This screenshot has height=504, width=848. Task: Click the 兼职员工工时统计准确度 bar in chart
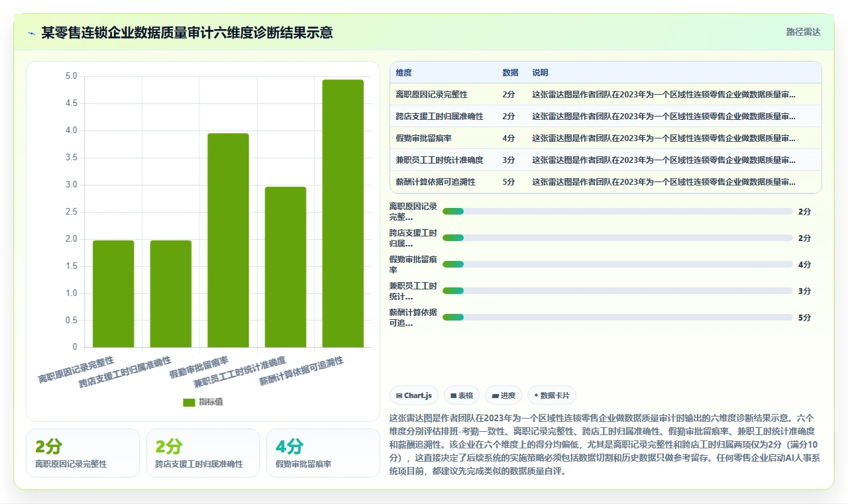[x=286, y=267]
